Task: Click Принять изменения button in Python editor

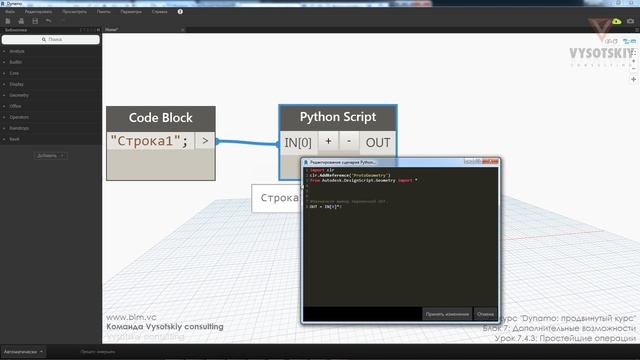Action: point(447,314)
